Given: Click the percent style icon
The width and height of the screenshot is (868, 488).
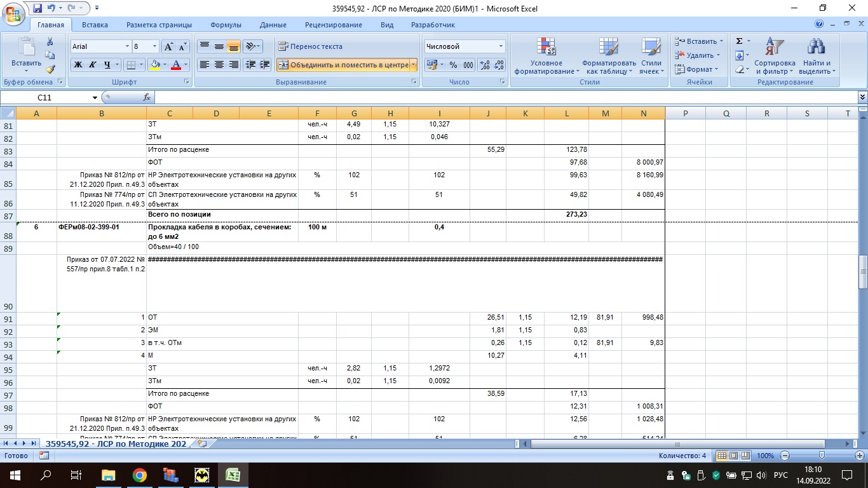Looking at the screenshot, I should [x=453, y=65].
